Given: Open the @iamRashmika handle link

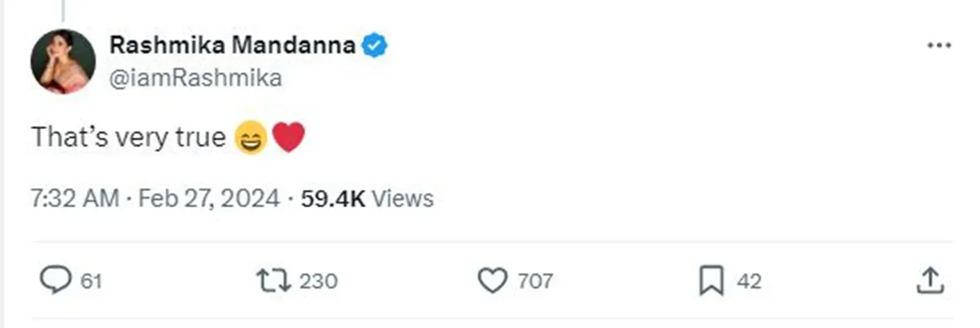Looking at the screenshot, I should click(x=195, y=78).
